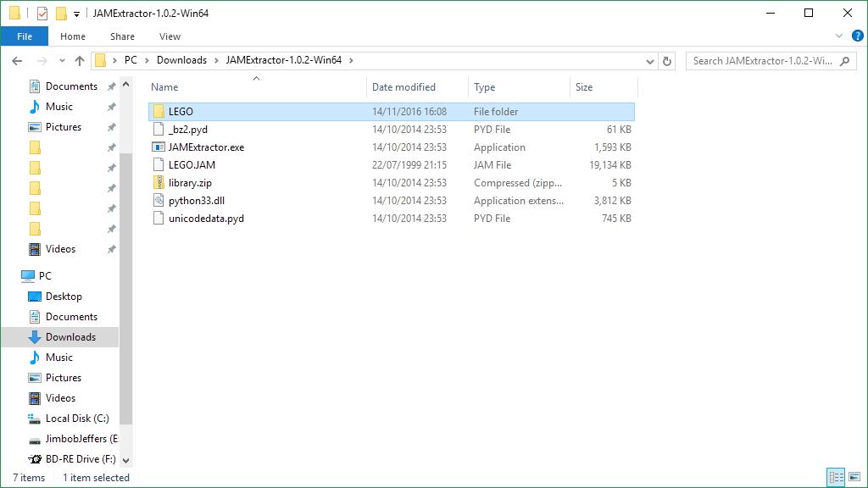Image resolution: width=868 pixels, height=488 pixels.
Task: Open the Share ribbon tab
Action: pos(122,36)
